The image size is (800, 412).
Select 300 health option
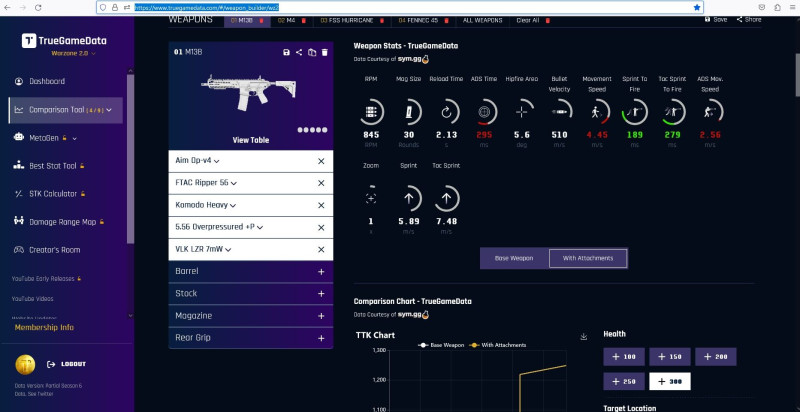pos(670,381)
